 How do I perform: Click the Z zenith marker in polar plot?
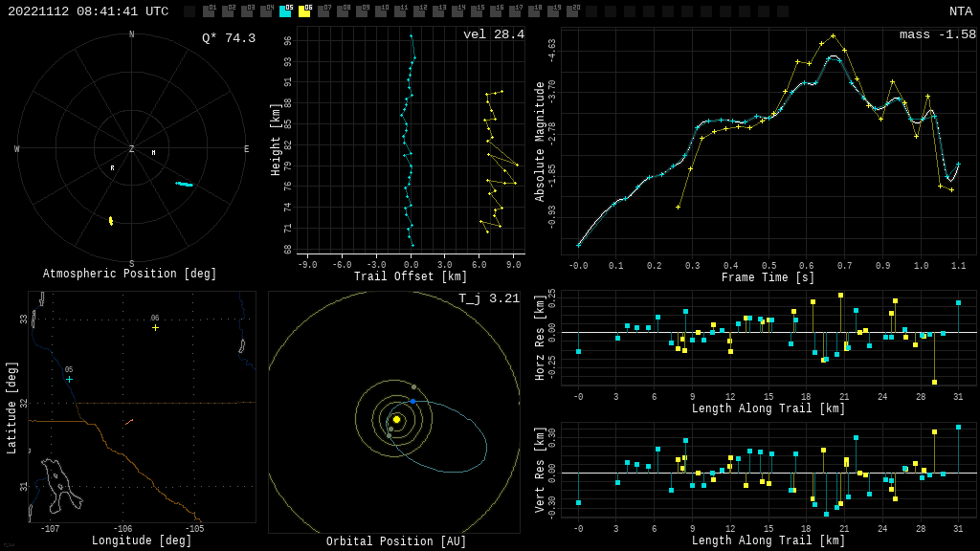132,149
